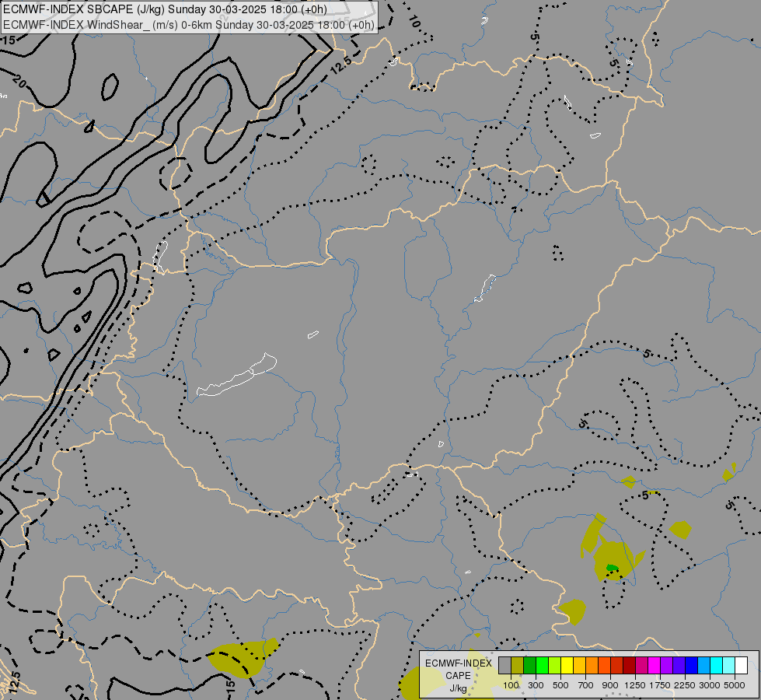Click the legend value 2250
761x700 pixels.
coord(685,685)
